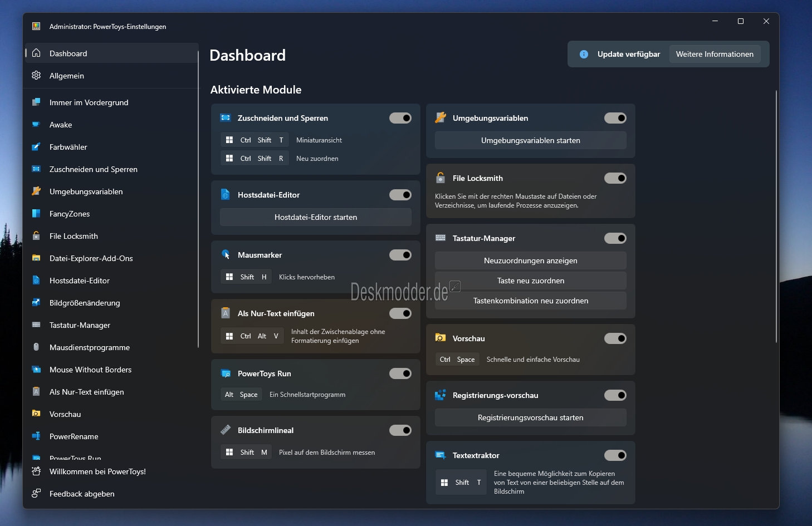This screenshot has width=812, height=526.
Task: Click the Tastatur-Manager keyboard sidebar icon
Action: pyautogui.click(x=36, y=325)
